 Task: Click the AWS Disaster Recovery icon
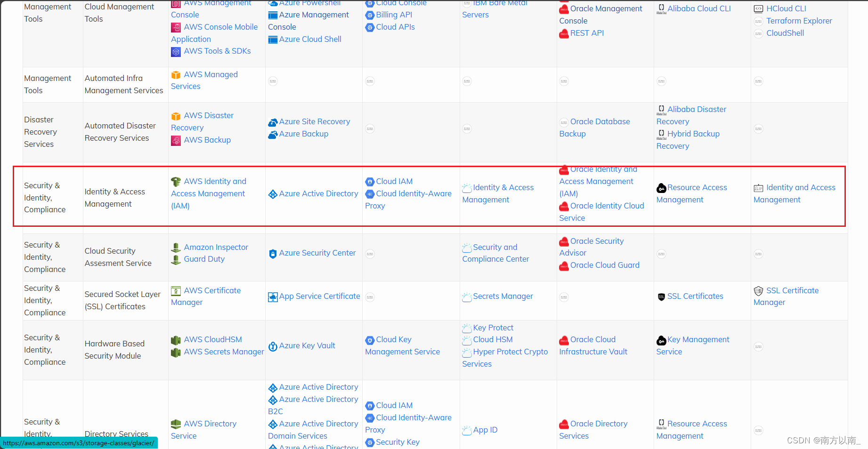tap(176, 116)
